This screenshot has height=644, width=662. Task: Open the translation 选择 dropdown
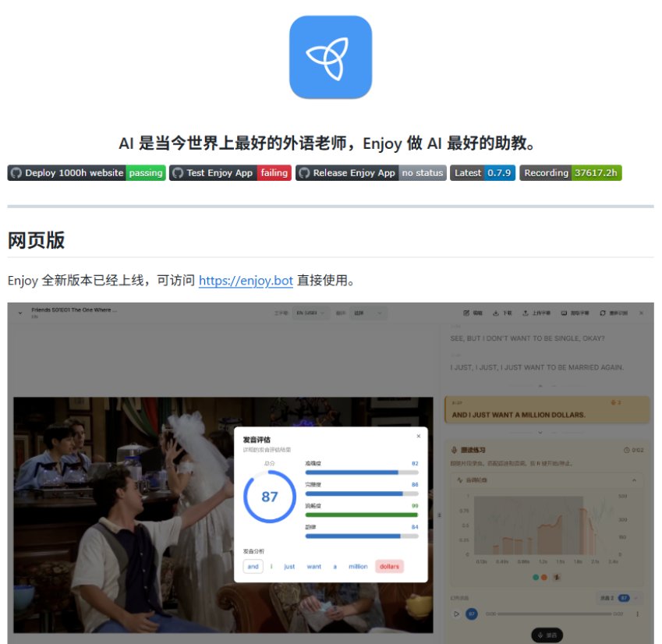[368, 313]
